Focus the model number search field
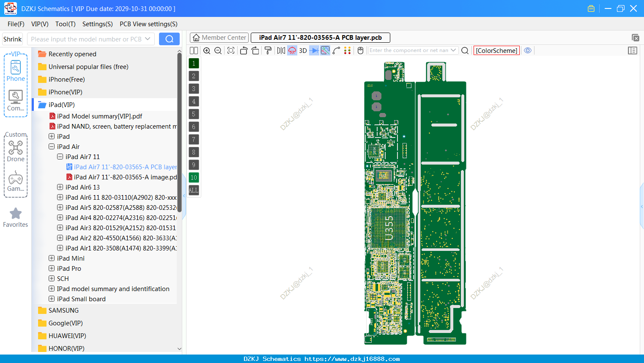This screenshot has height=363, width=644. coord(86,39)
